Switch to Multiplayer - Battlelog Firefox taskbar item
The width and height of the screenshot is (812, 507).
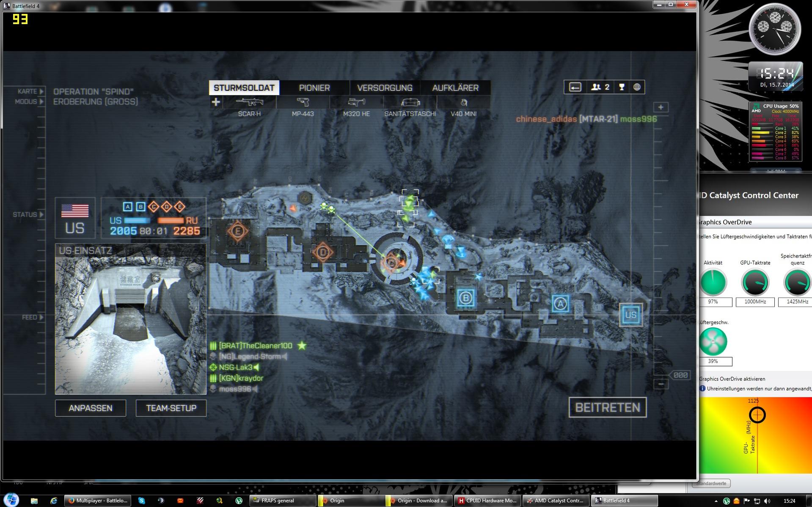click(x=98, y=501)
